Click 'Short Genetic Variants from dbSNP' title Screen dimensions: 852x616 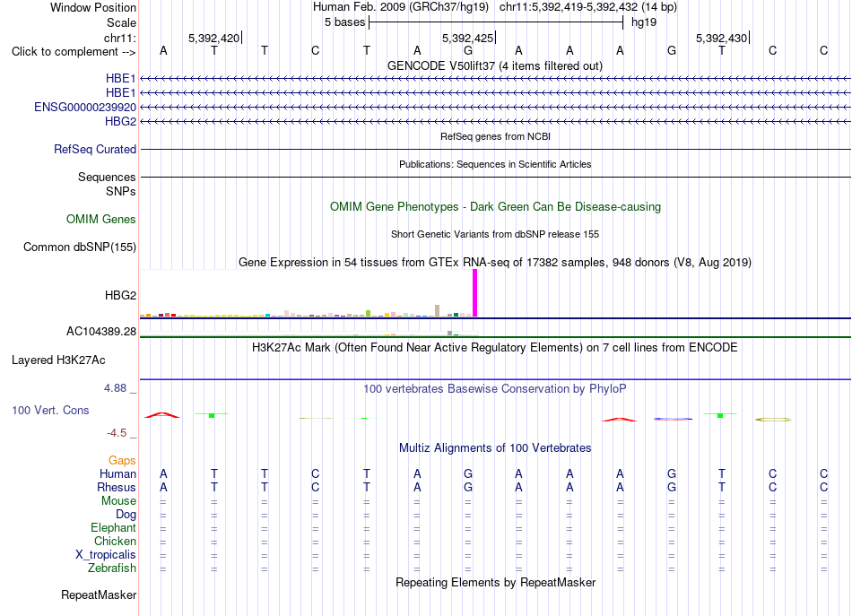[495, 234]
